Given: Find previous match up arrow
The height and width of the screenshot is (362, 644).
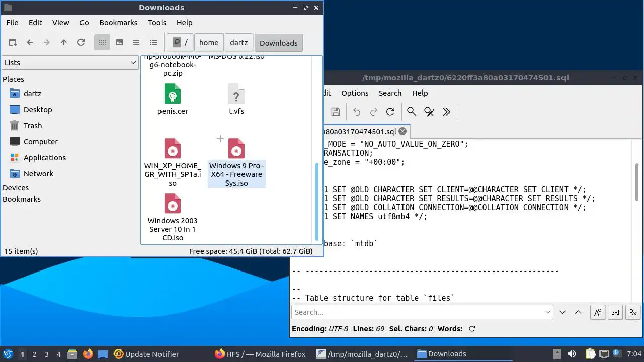Looking at the screenshot, I should [x=578, y=312].
